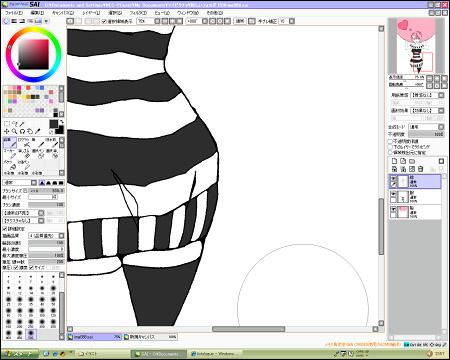The image size is (450, 360).
Task: Select the マーカー marker tool
Action: pos(10,154)
